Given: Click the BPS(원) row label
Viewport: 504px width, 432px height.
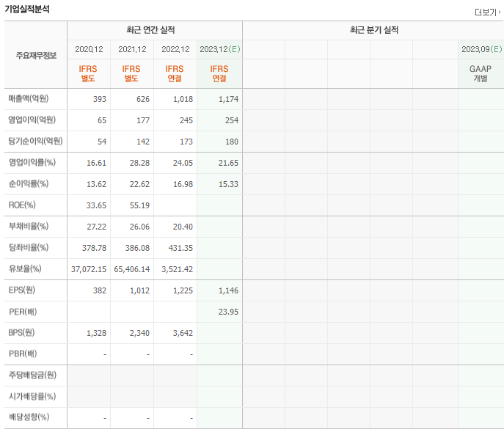Looking at the screenshot, I should (x=21, y=332).
